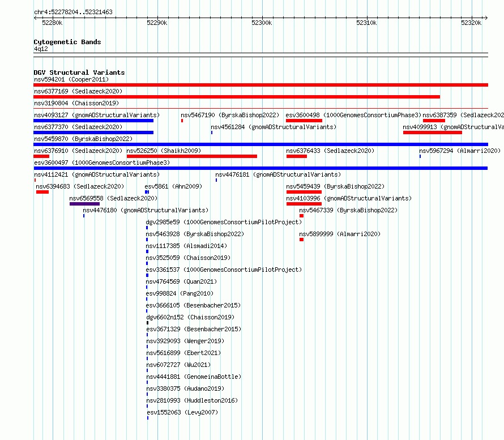Image resolution: width=504 pixels, height=440 pixels.
Task: Open the esv1552063 (Levy2007) label
Action: (182, 412)
